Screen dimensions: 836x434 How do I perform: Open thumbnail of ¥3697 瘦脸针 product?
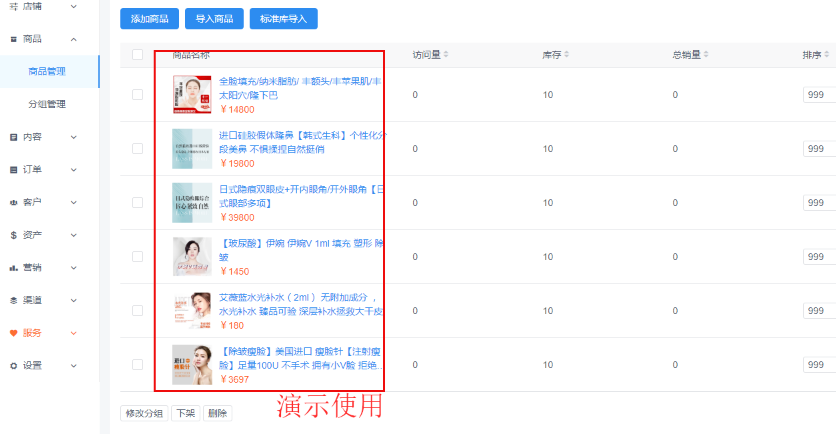point(192,365)
